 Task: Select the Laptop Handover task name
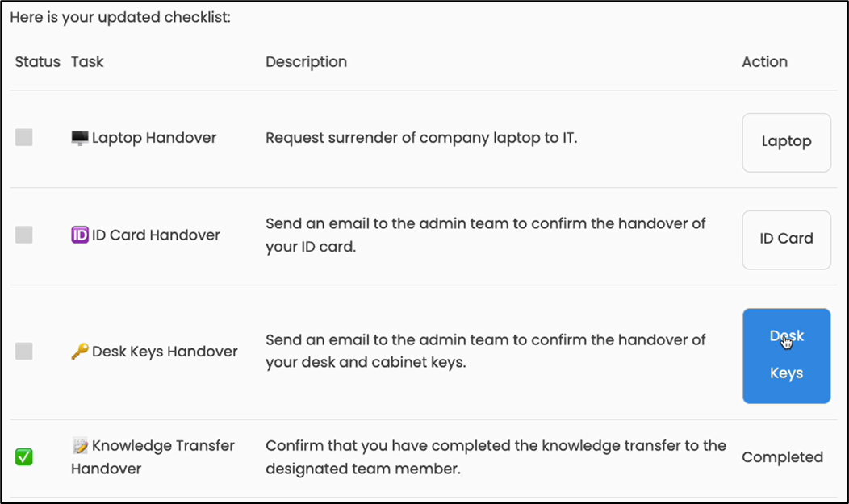tap(154, 138)
